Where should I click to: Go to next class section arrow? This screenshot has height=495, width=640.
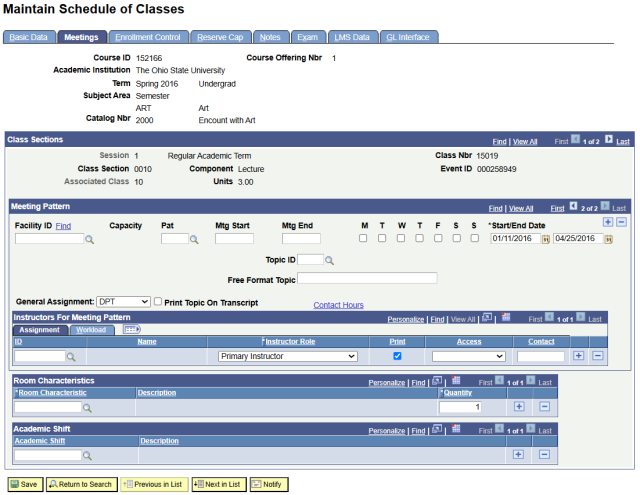(x=609, y=139)
